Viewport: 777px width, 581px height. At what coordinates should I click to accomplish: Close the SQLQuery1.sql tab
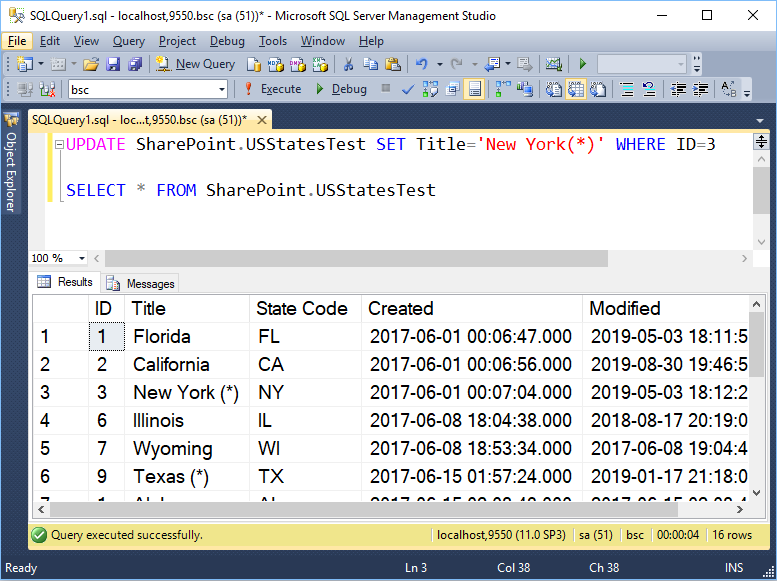(262, 120)
